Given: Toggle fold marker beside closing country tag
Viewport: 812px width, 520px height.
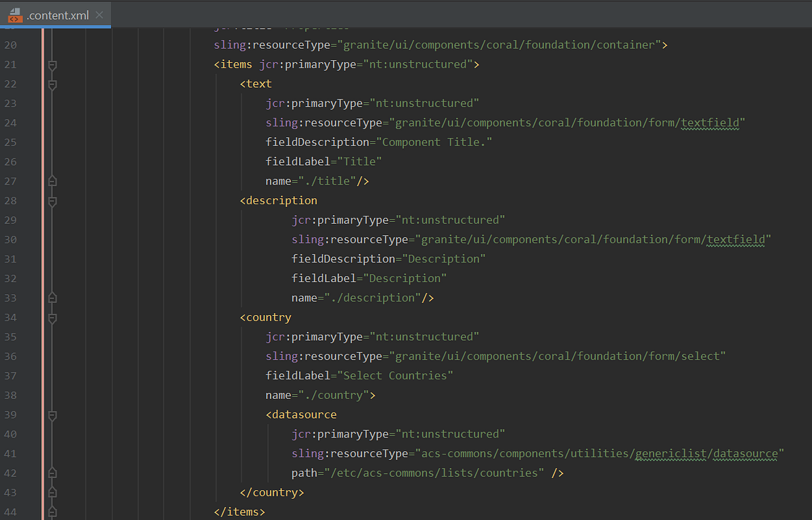Looking at the screenshot, I should click(x=52, y=492).
